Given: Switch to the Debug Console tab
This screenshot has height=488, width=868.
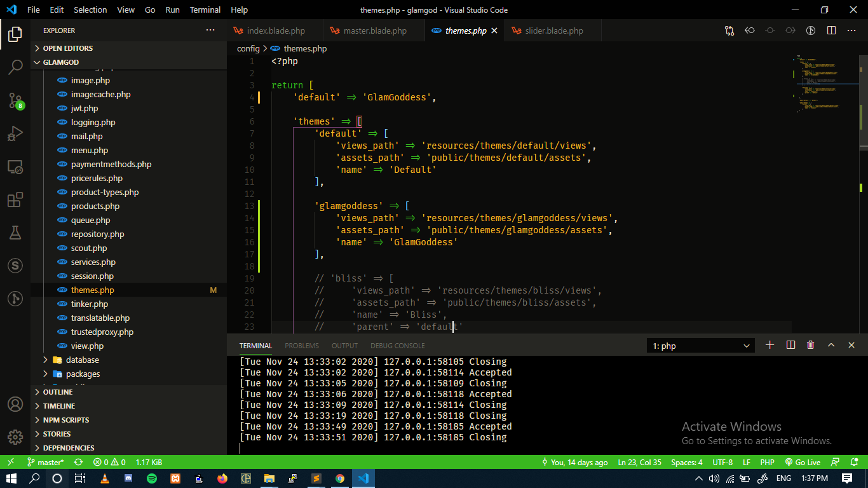Looking at the screenshot, I should [398, 346].
